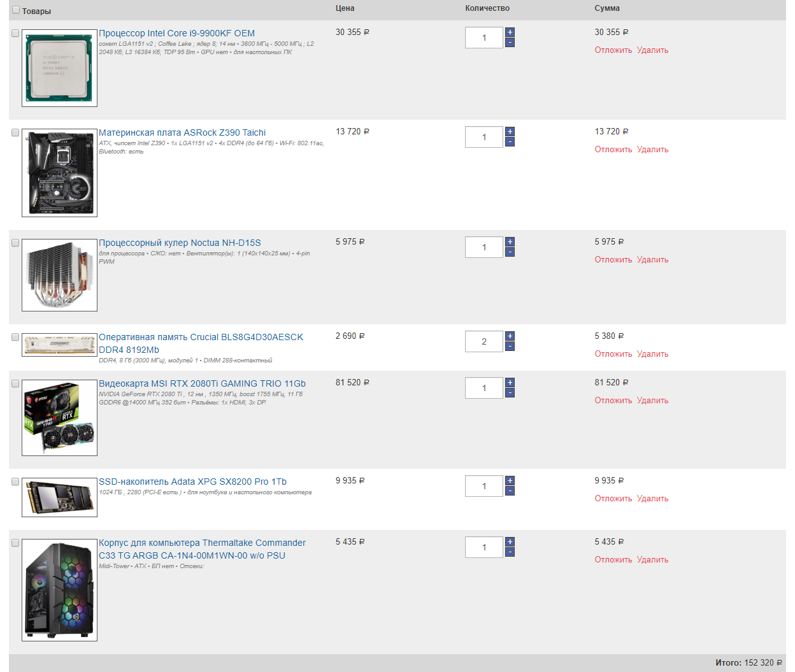The width and height of the screenshot is (795, 672).
Task: Decrease quantity of MSI RTX 2080Ti videocard
Action: pos(510,393)
